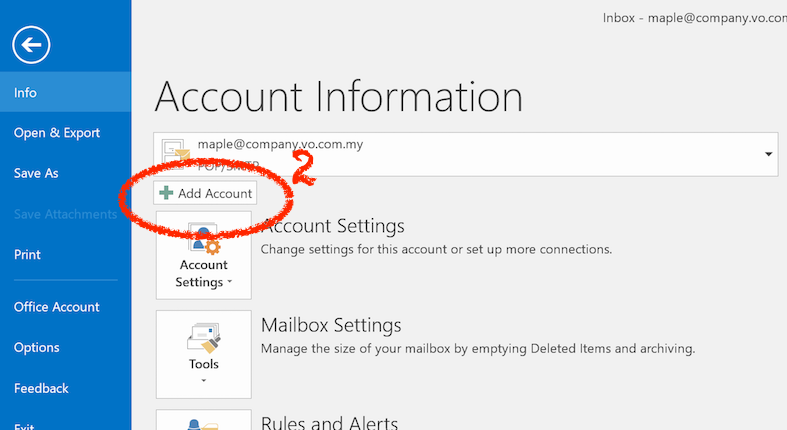Click the Account Settings person-with-gear icon
This screenshot has height=430, width=787.
tap(204, 239)
